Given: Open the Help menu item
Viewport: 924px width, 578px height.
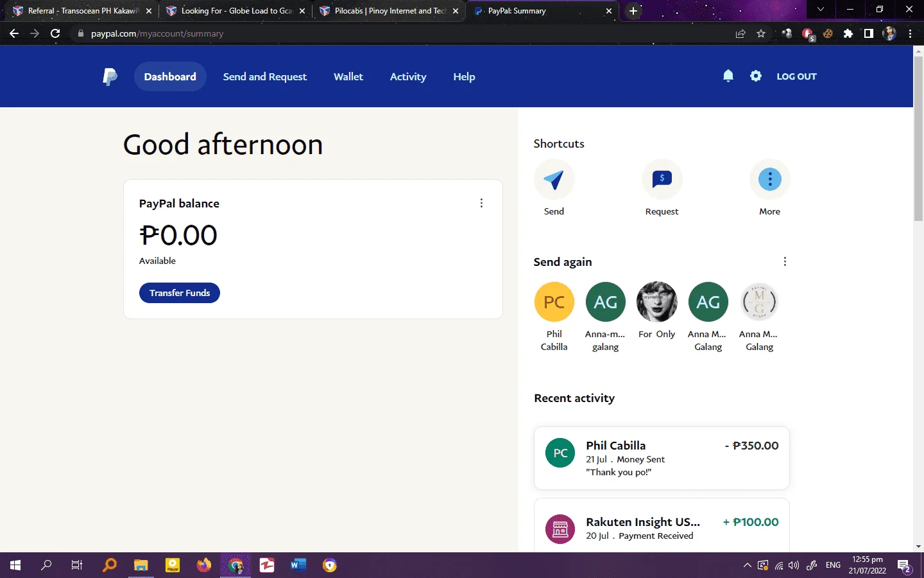Looking at the screenshot, I should (x=464, y=76).
